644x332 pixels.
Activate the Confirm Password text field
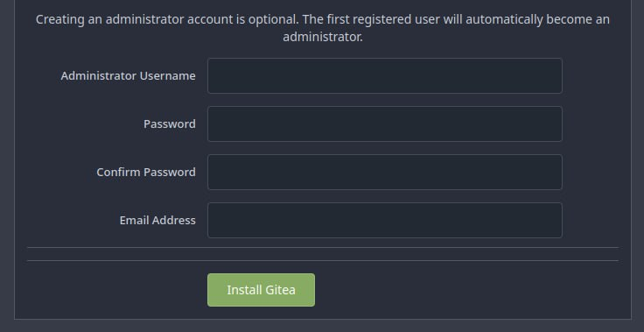[x=385, y=172]
